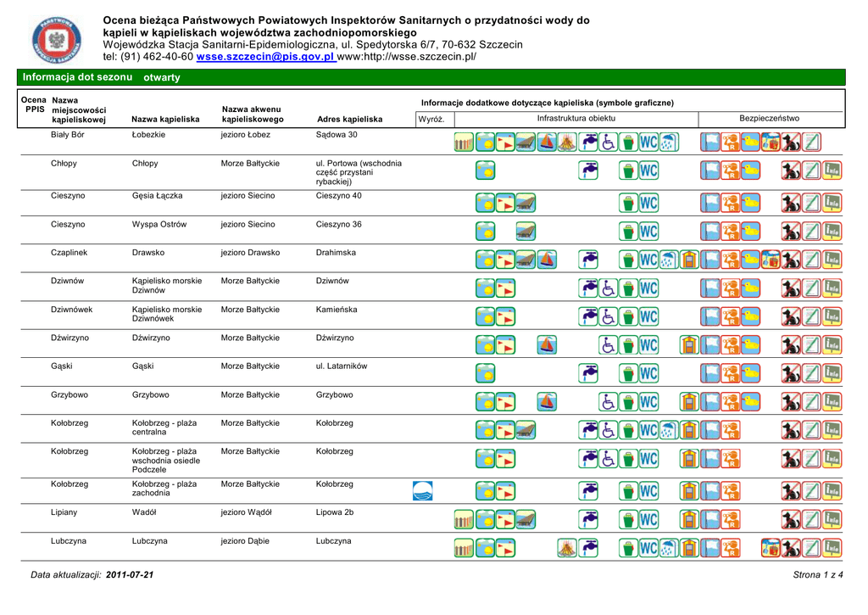The width and height of the screenshot is (868, 615).
Task: Click the changing cabin icon in Czaplinek row
Action: coord(689,259)
